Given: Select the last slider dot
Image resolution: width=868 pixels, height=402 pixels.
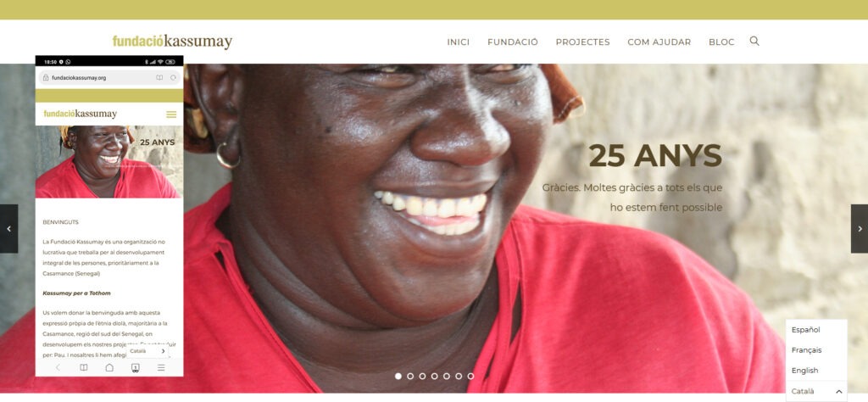Looking at the screenshot, I should [x=470, y=376].
